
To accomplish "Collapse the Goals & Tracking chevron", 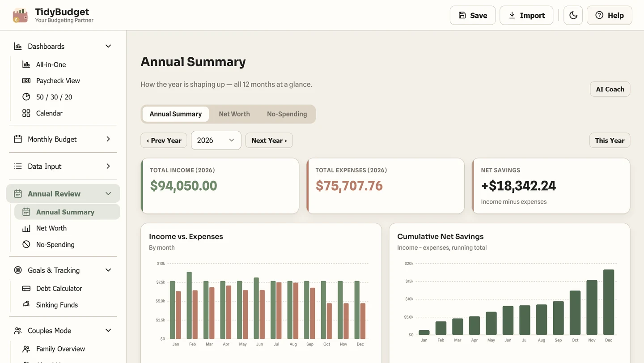I will (x=108, y=270).
